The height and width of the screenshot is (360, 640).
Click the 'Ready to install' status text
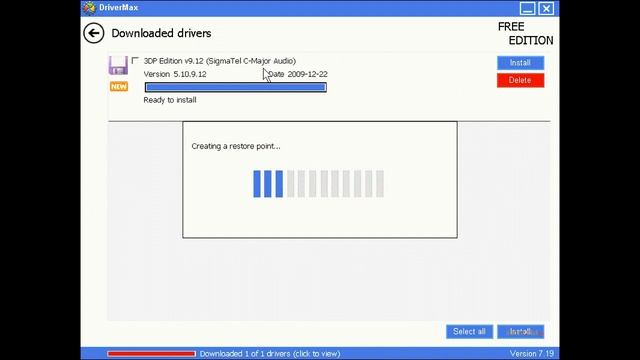[170, 100]
